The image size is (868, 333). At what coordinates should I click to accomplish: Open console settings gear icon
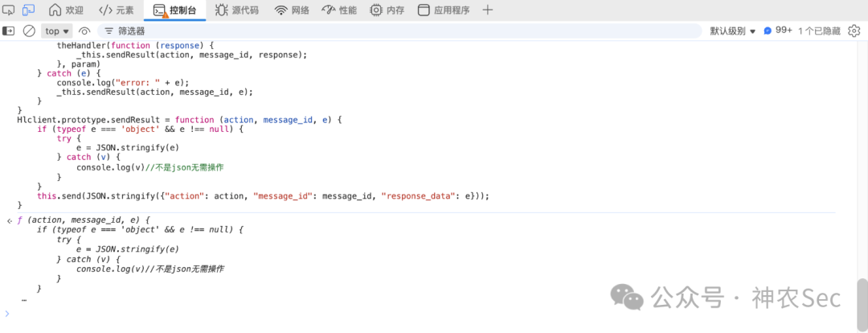click(x=854, y=31)
